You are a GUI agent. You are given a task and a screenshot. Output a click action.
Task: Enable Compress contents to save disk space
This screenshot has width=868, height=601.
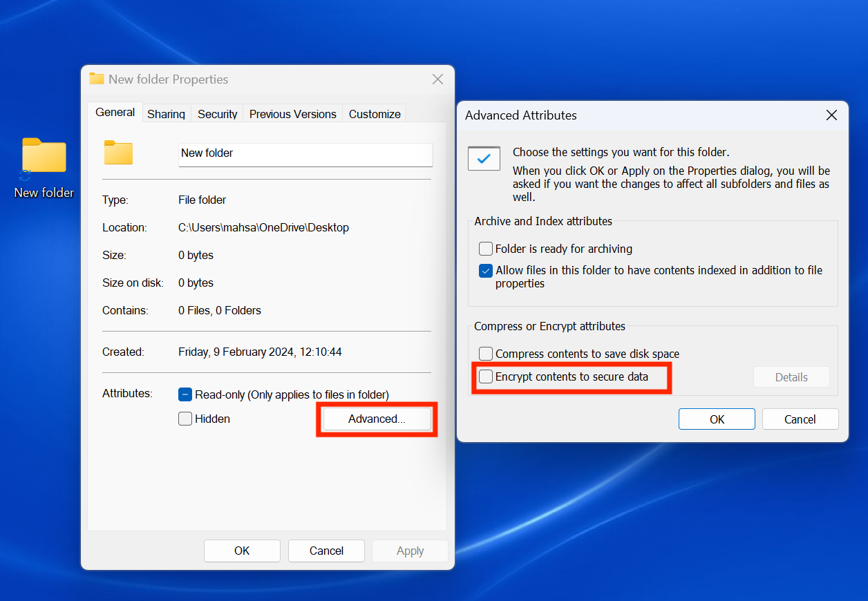click(x=486, y=353)
